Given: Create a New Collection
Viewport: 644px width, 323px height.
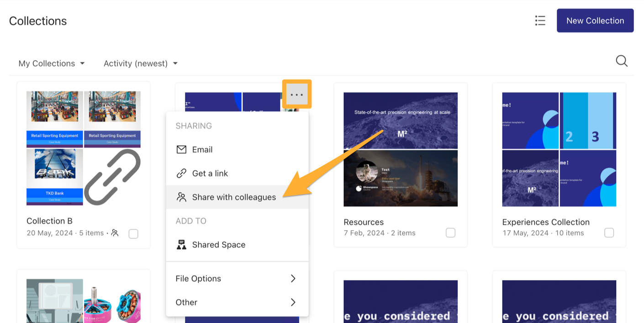Looking at the screenshot, I should 595,21.
